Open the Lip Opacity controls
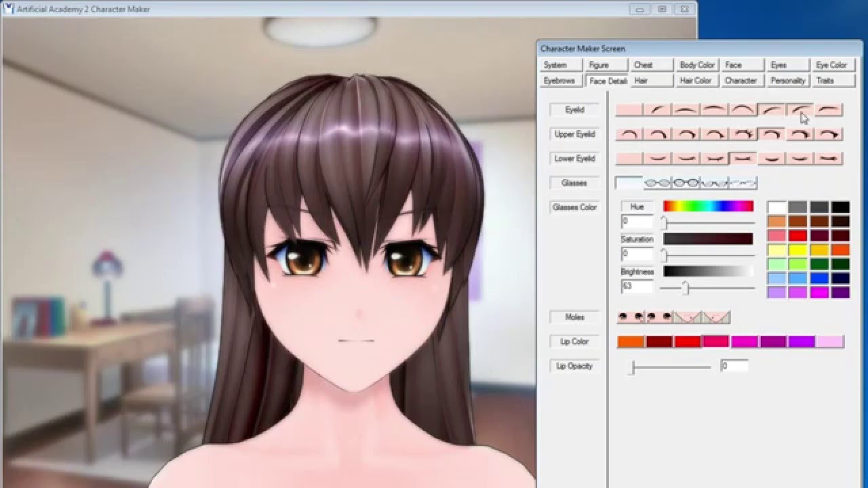The image size is (868, 488). [574, 365]
